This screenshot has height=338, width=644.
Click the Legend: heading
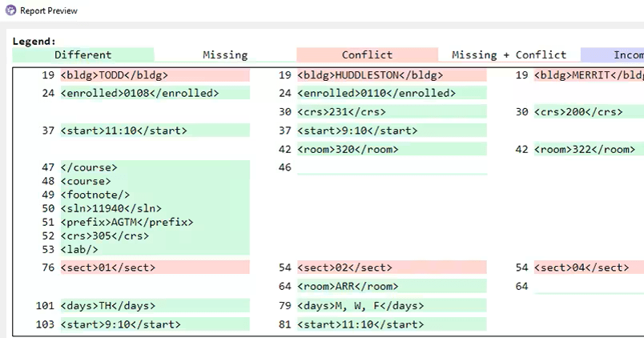(34, 42)
